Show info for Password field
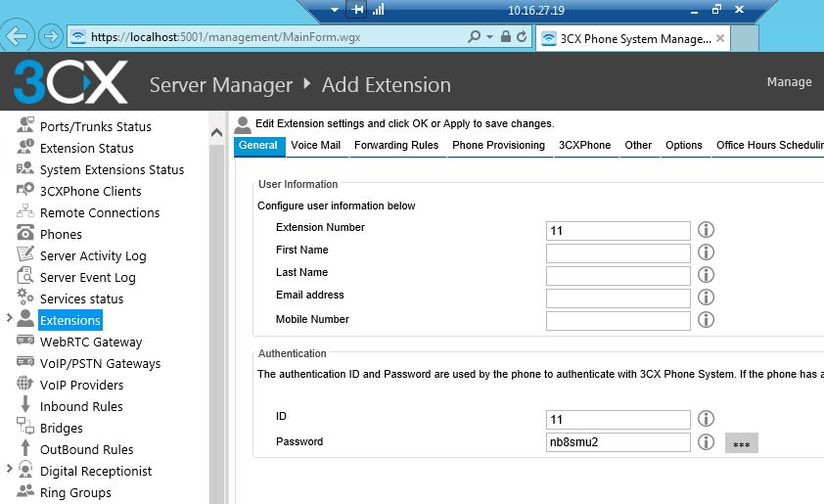 click(x=706, y=442)
